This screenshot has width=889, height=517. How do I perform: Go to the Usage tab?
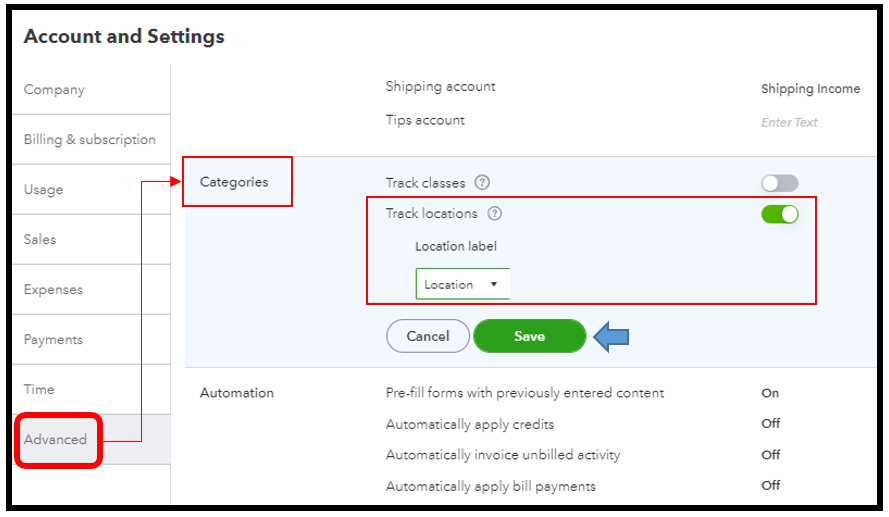click(x=43, y=190)
